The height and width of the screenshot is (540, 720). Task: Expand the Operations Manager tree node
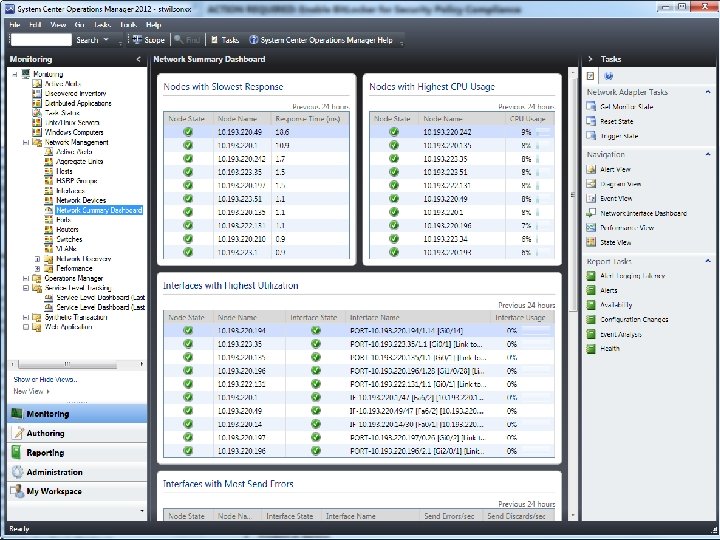(26, 278)
